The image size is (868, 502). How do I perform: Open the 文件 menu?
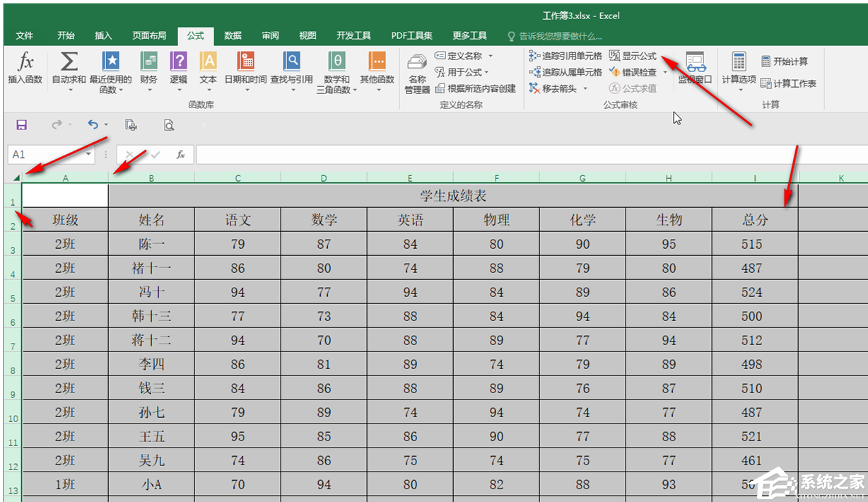click(25, 35)
